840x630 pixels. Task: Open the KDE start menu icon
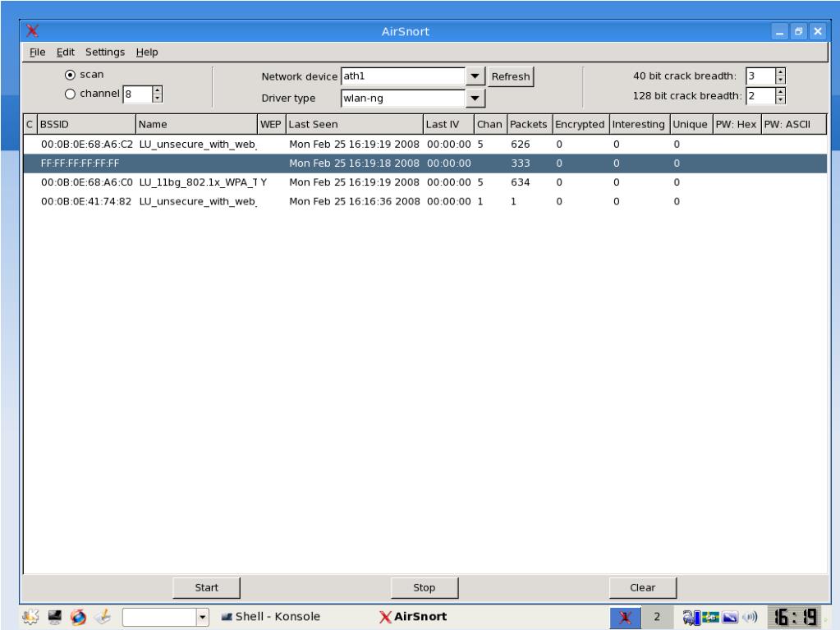coord(30,617)
